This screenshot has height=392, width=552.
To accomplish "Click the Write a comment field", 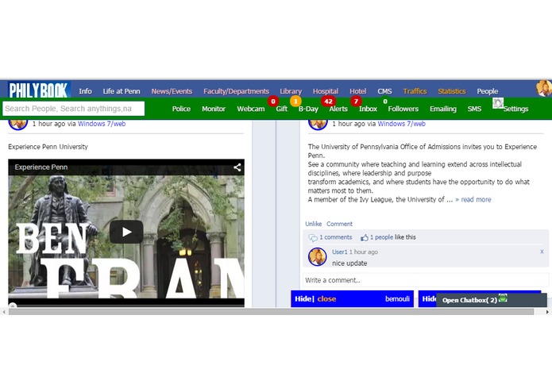I will point(426,280).
